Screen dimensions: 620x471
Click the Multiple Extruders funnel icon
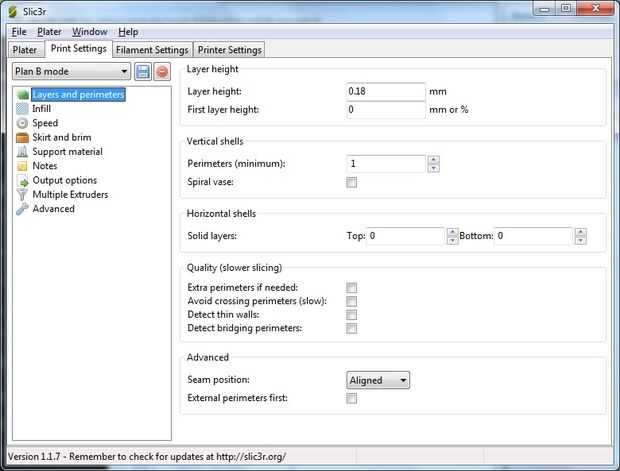pyautogui.click(x=22, y=195)
